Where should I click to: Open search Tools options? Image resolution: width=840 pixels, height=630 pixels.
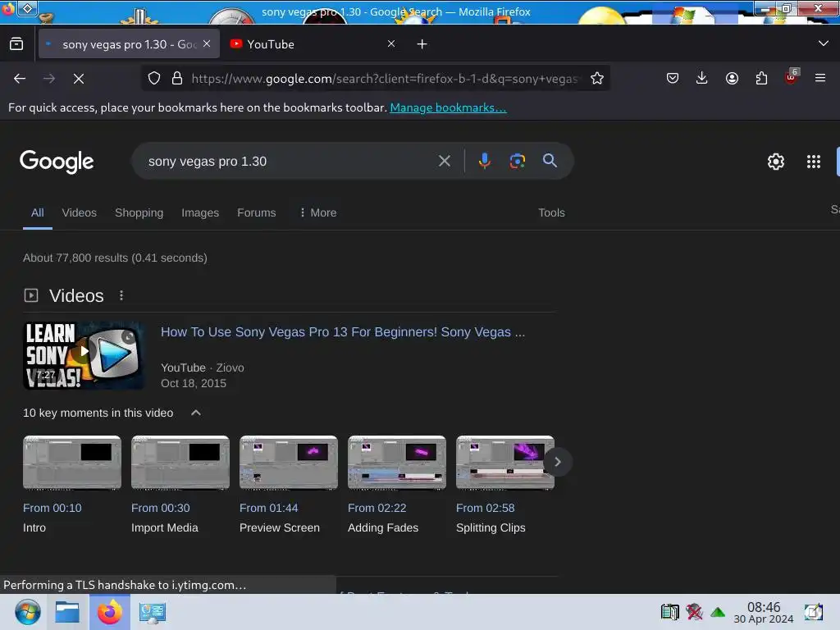551,212
